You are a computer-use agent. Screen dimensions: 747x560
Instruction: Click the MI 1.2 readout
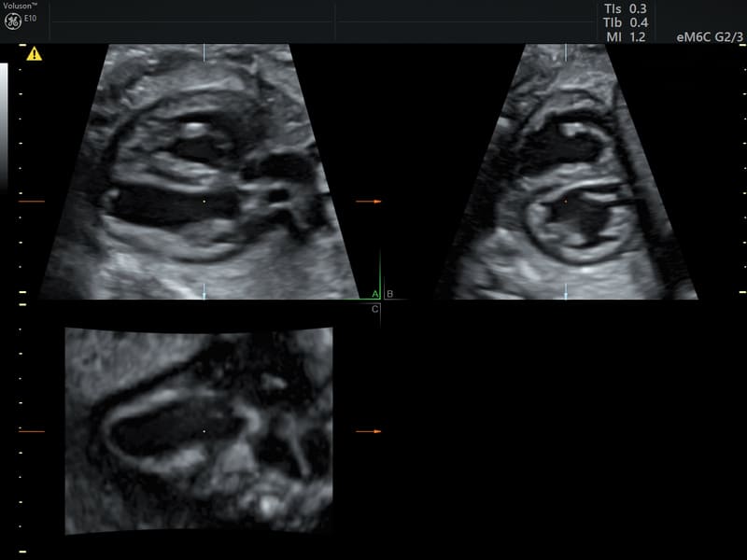[626, 36]
